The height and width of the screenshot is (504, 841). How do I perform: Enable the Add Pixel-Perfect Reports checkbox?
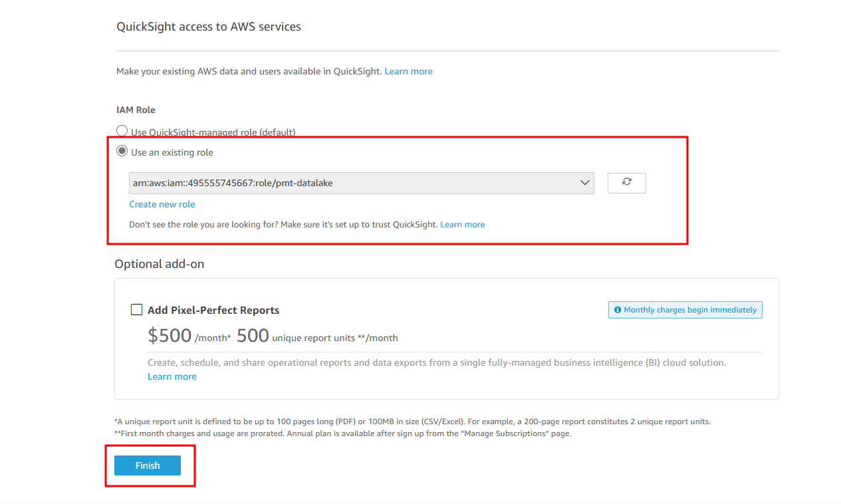tap(136, 310)
